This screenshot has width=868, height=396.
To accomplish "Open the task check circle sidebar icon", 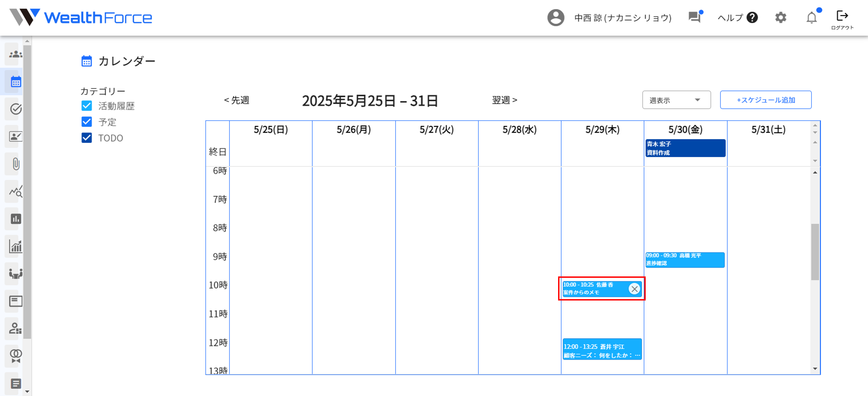I will click(x=16, y=109).
